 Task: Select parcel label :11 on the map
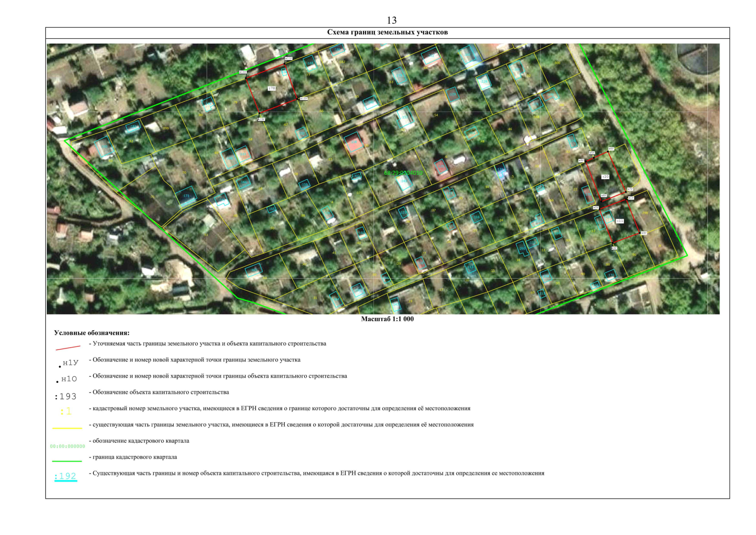point(620,221)
